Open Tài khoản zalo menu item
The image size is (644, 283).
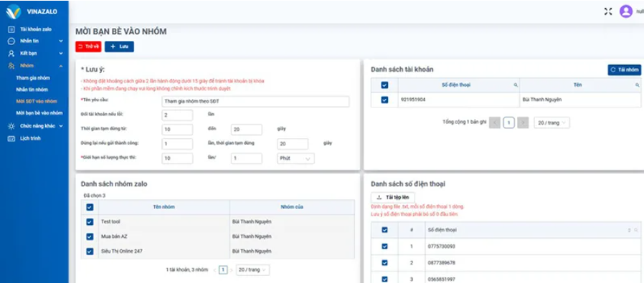tap(36, 29)
